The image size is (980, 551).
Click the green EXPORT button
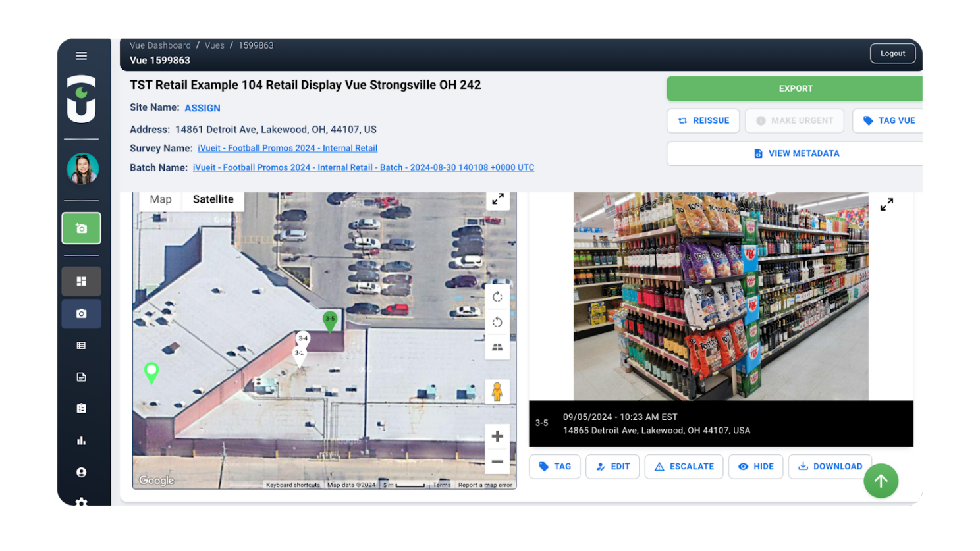click(795, 88)
